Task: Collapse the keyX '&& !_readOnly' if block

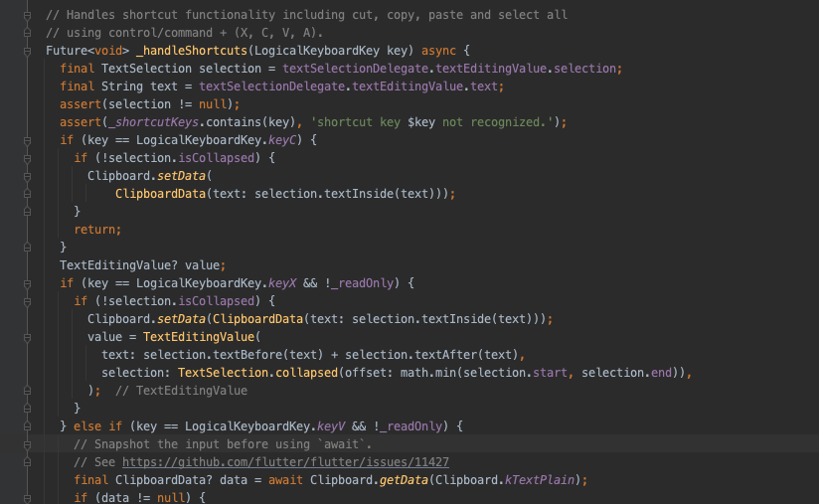Action: point(27,283)
